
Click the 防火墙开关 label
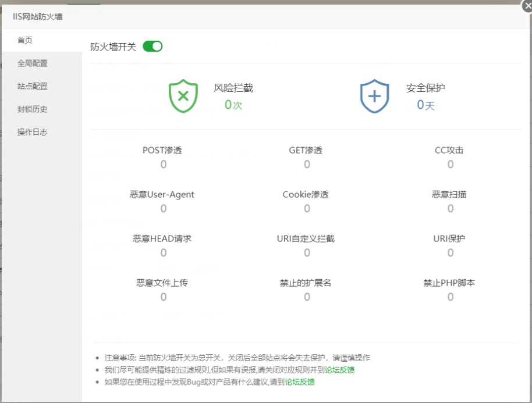[x=114, y=47]
